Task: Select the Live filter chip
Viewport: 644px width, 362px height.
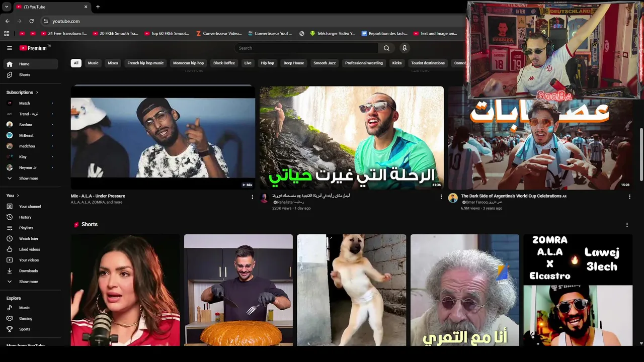Action: (x=248, y=63)
